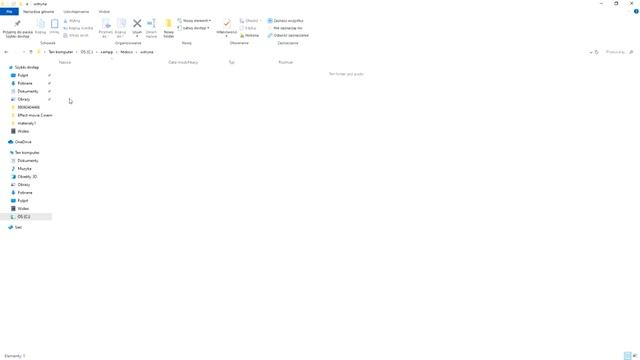
Task: Choose Wklej skrót in Schowek group
Action: [x=76, y=36]
